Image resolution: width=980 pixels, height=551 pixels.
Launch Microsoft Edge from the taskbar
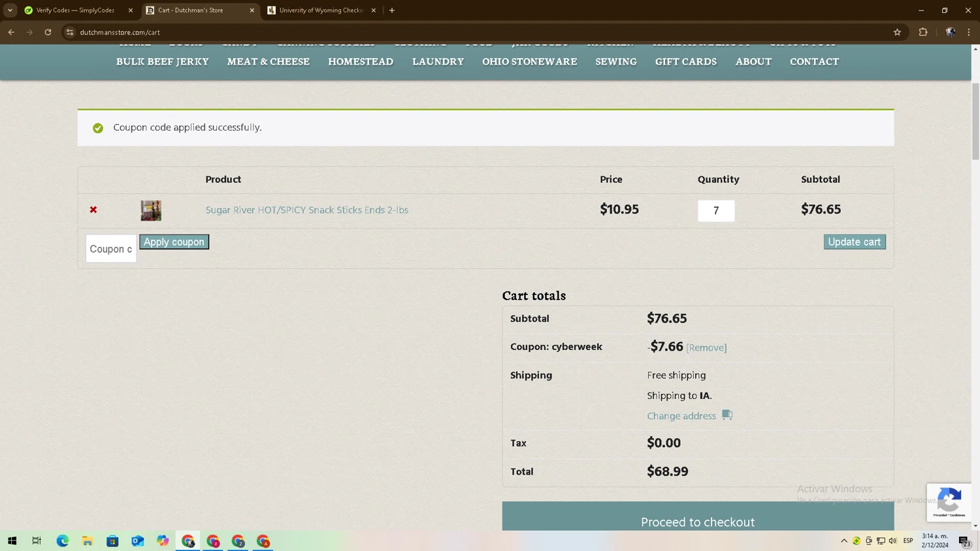(63, 541)
